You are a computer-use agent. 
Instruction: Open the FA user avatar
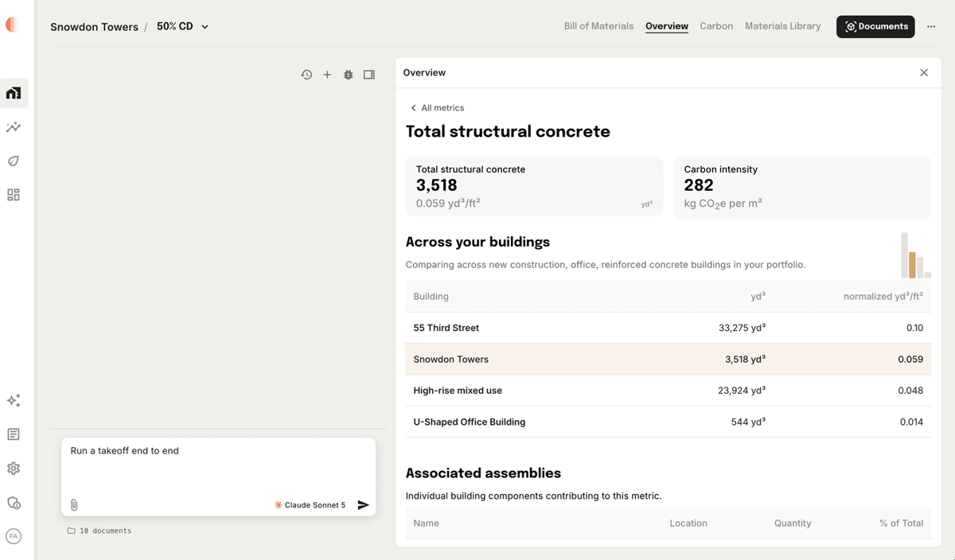point(14,536)
